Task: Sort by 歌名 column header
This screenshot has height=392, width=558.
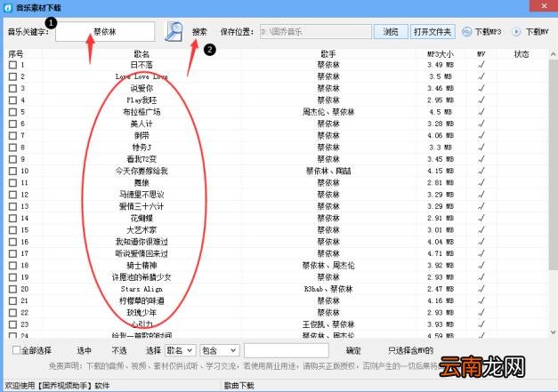Action: pyautogui.click(x=142, y=54)
